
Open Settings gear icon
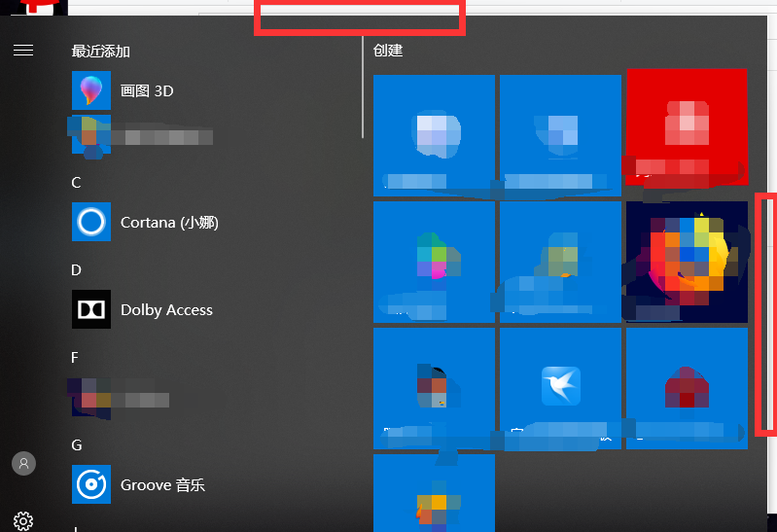pos(23,521)
